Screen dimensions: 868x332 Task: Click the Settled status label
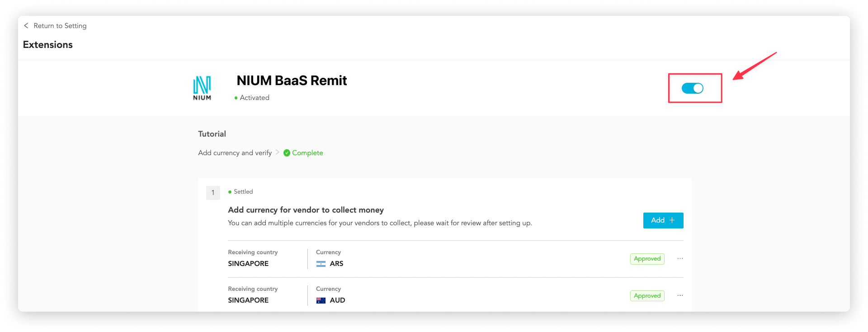click(243, 192)
